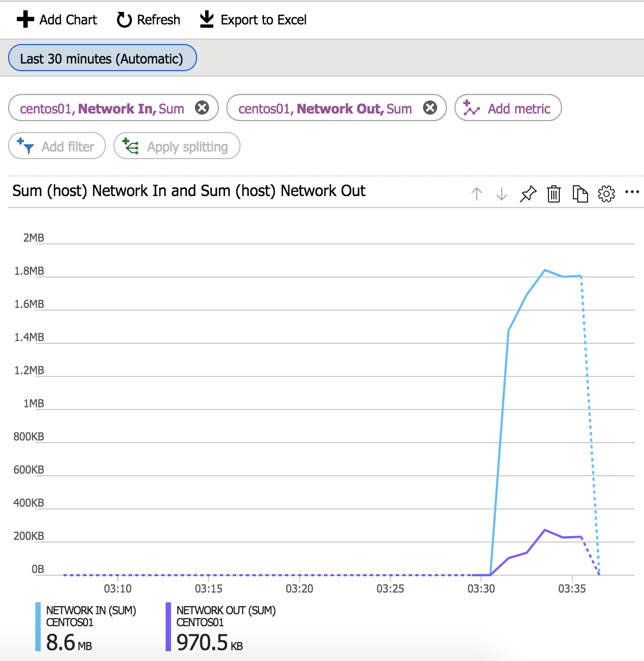
Task: Click Add metric button
Action: click(508, 108)
